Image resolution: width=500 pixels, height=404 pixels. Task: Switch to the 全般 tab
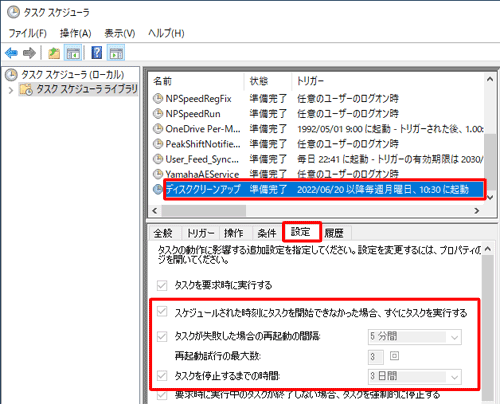[163, 233]
